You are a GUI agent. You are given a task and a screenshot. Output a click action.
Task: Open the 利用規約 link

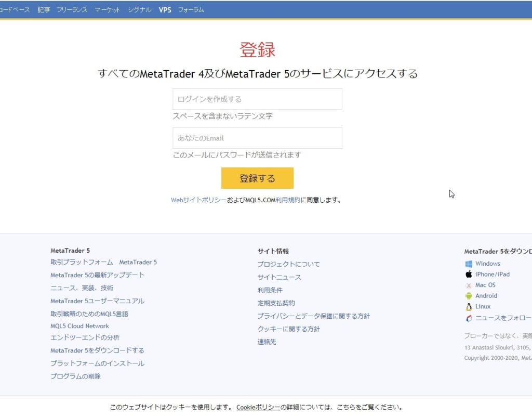(x=288, y=200)
